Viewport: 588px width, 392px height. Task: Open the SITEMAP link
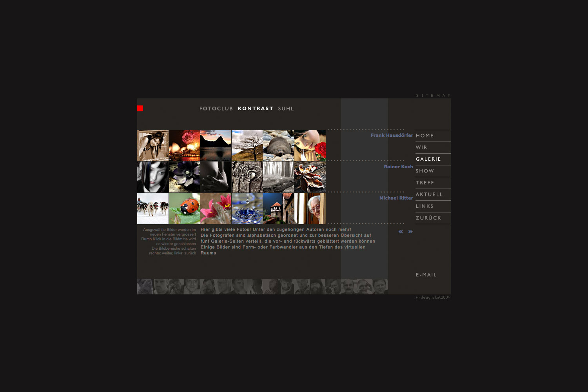433,95
